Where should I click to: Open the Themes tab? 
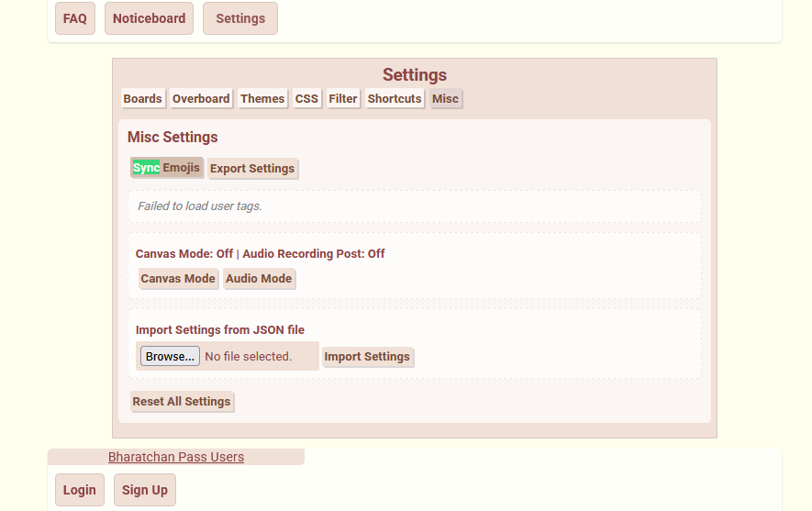tap(262, 99)
